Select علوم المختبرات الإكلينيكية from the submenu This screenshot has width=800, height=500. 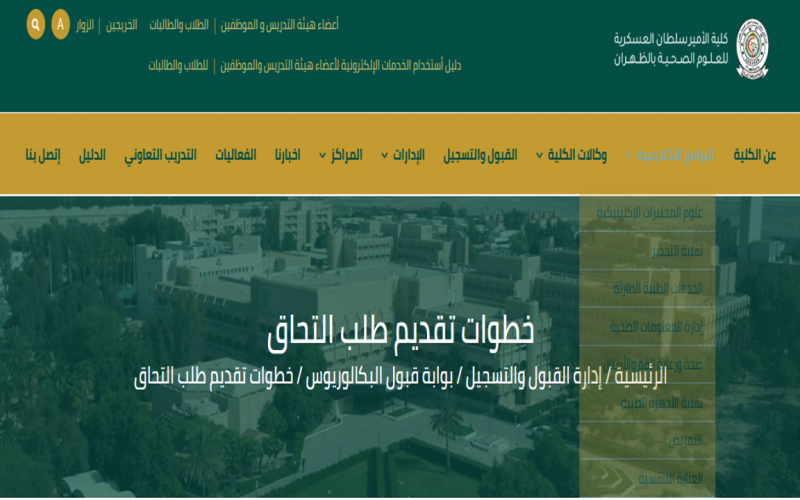pyautogui.click(x=648, y=213)
